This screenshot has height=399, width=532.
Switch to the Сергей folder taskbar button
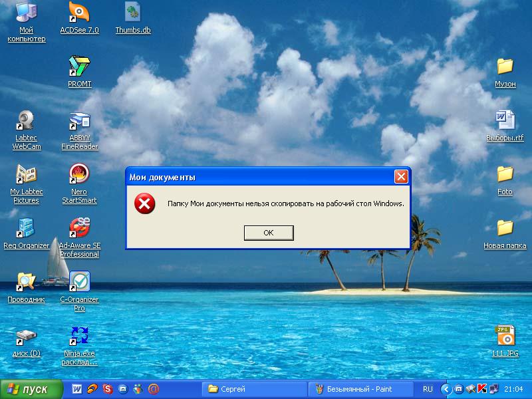tap(255, 389)
